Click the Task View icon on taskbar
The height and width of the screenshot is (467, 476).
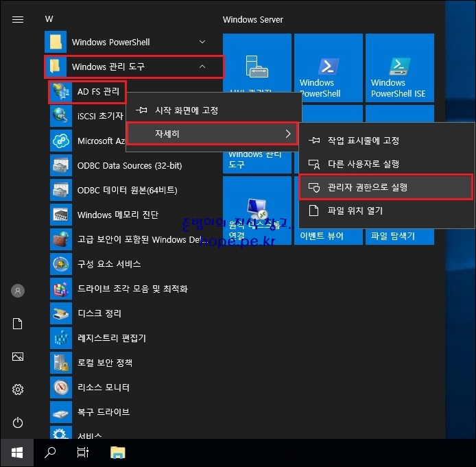(82, 453)
